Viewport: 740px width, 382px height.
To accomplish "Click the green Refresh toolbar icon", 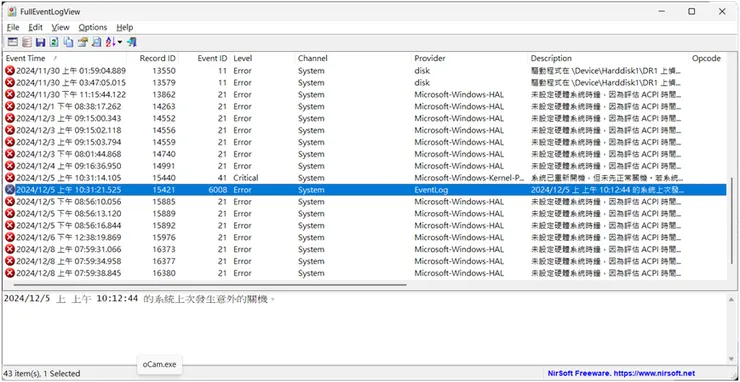I will coord(54,42).
